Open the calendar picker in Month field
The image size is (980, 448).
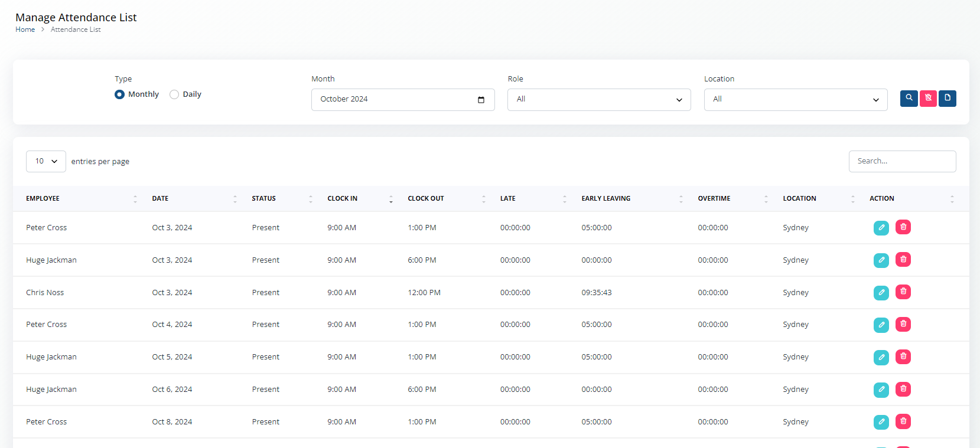coord(481,100)
